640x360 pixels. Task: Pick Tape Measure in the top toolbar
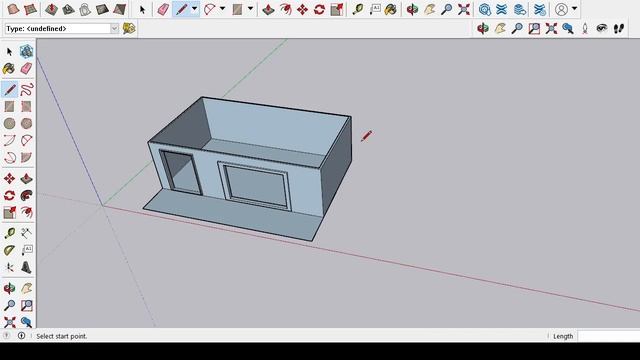click(x=358, y=9)
